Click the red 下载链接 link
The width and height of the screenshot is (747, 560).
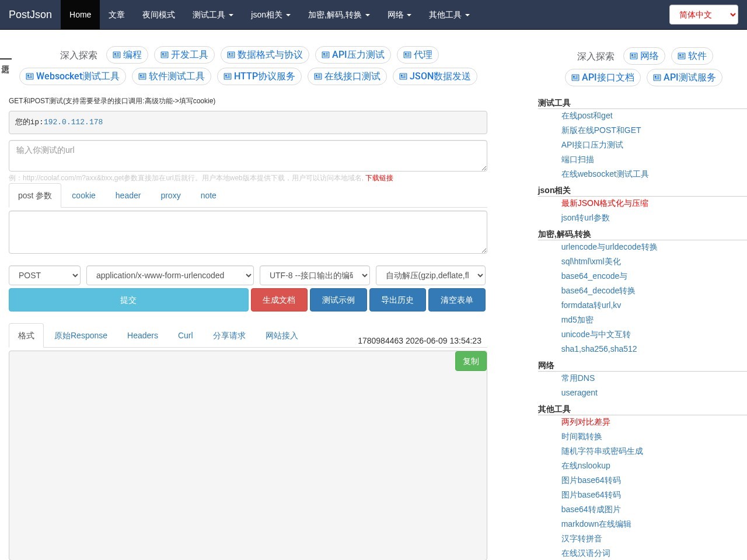coord(379,178)
